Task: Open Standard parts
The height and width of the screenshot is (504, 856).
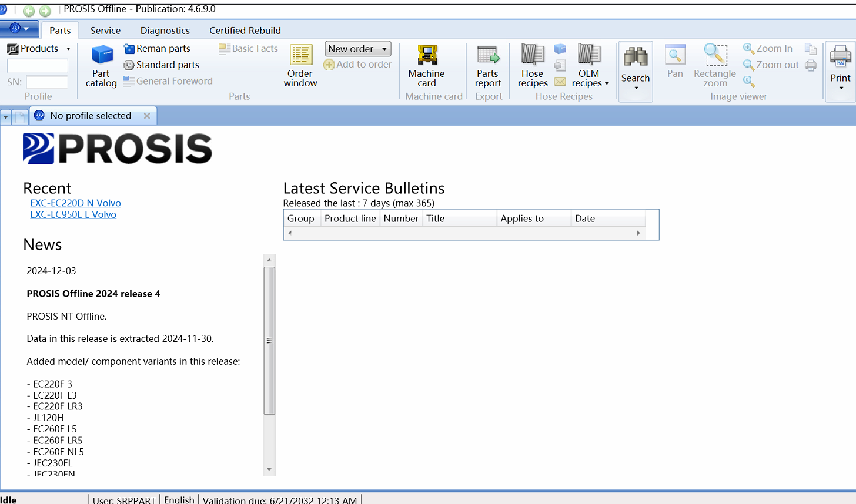Action: coord(162,65)
